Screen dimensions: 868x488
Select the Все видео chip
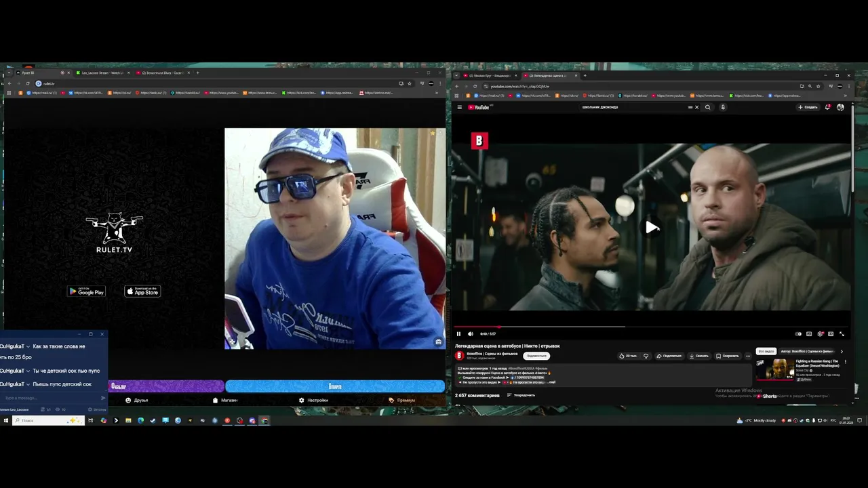pyautogui.click(x=766, y=351)
